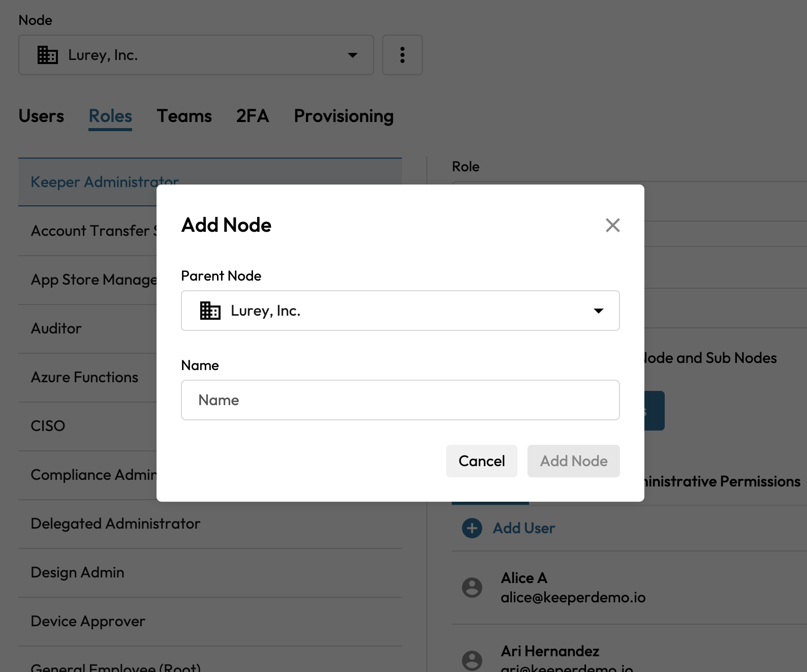The image size is (807, 672).
Task: Click the building icon in top Node selector
Action: (48, 55)
